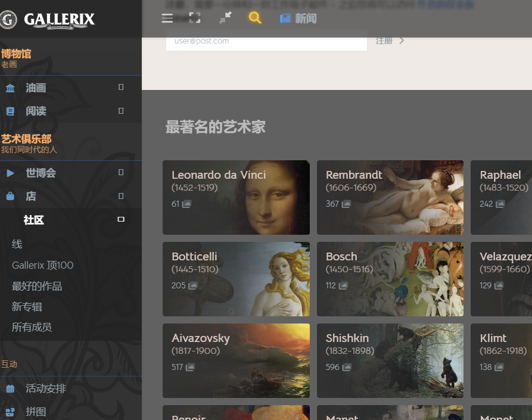
Task: Open the 店 menu item
Action: click(x=31, y=196)
